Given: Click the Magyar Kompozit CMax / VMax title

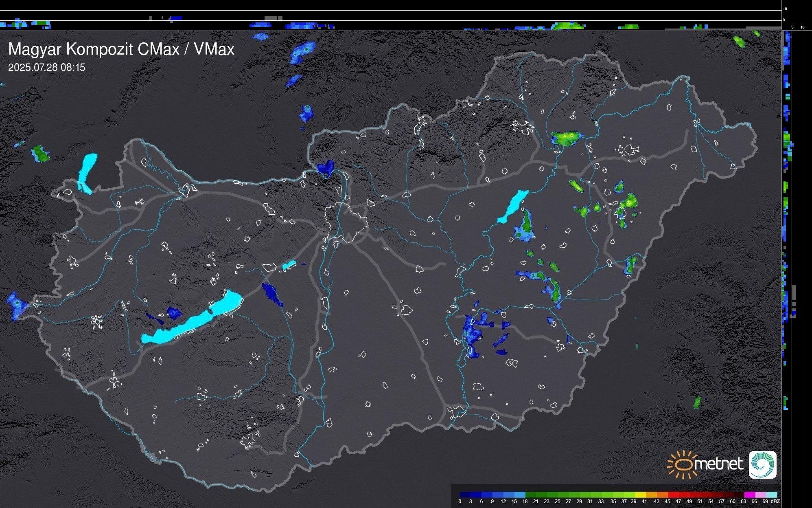Looking at the screenshot, I should pos(121,49).
